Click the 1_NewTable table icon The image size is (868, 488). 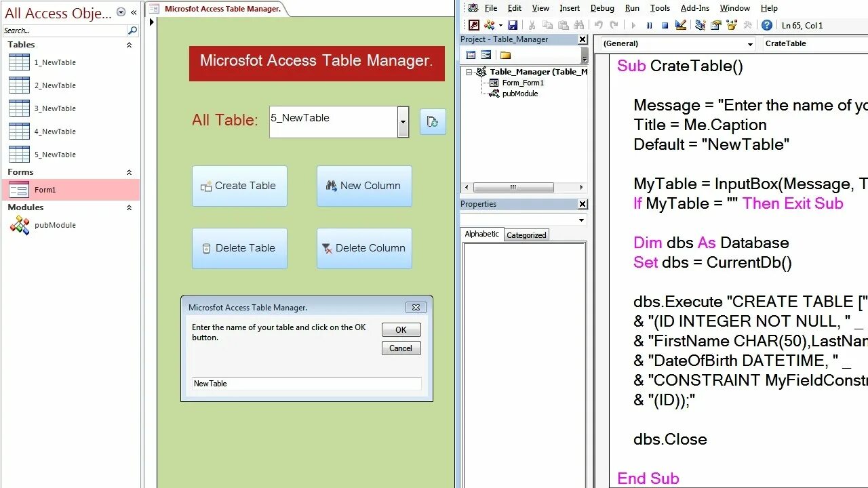[19, 62]
